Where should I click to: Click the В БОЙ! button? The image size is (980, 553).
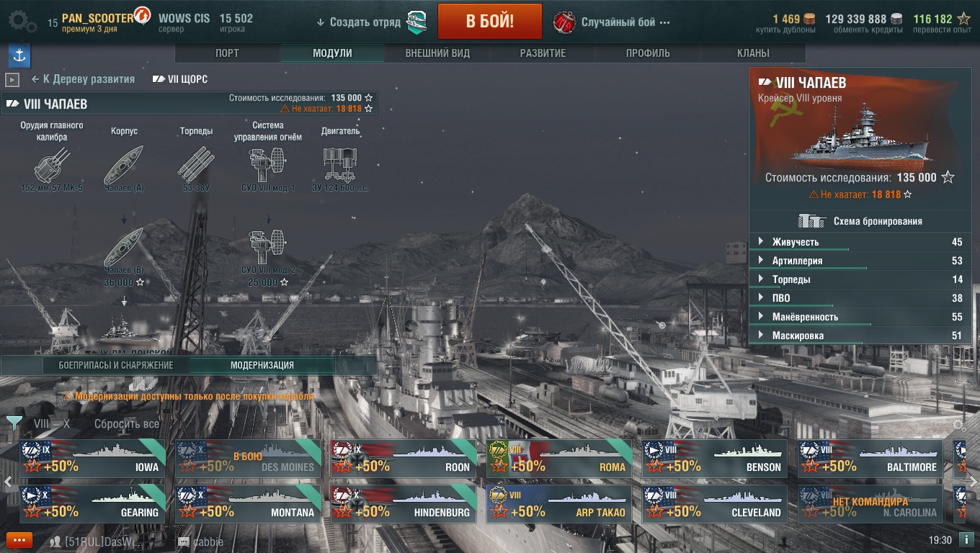(x=490, y=22)
